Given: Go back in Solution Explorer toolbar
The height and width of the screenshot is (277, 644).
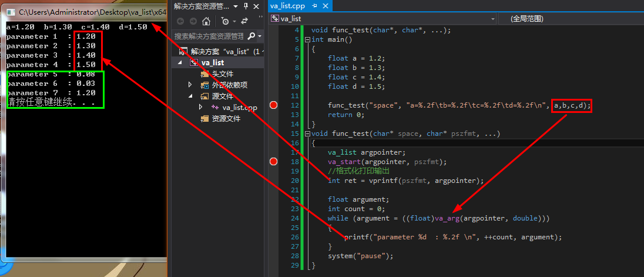Looking at the screenshot, I should 180,21.
